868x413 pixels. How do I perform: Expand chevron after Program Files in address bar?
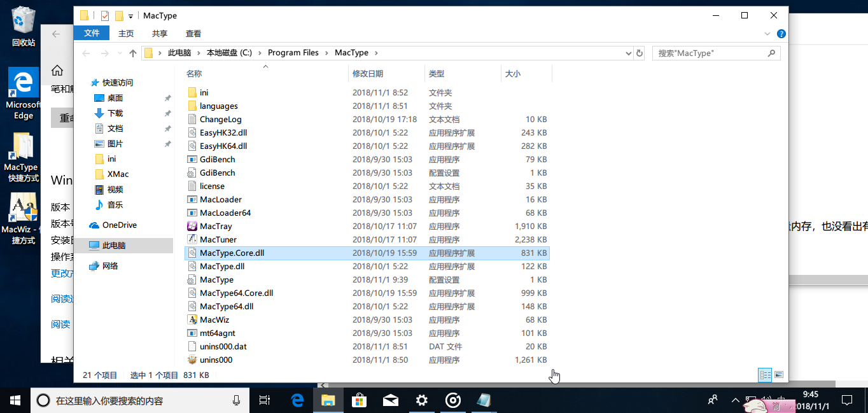click(x=326, y=53)
